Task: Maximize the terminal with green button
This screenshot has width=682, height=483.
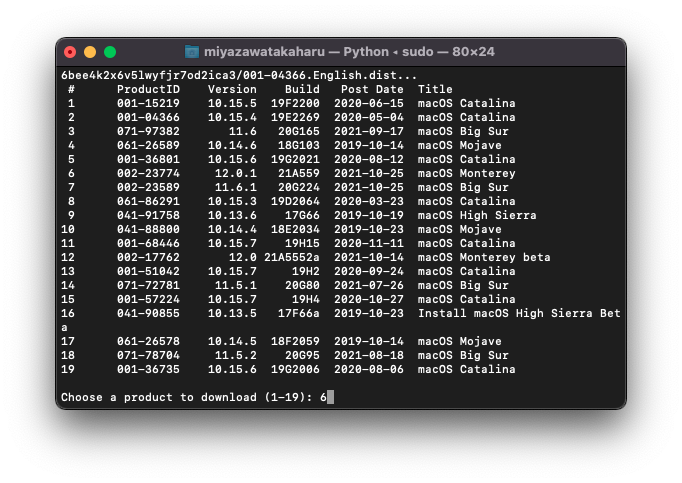Action: [110, 52]
